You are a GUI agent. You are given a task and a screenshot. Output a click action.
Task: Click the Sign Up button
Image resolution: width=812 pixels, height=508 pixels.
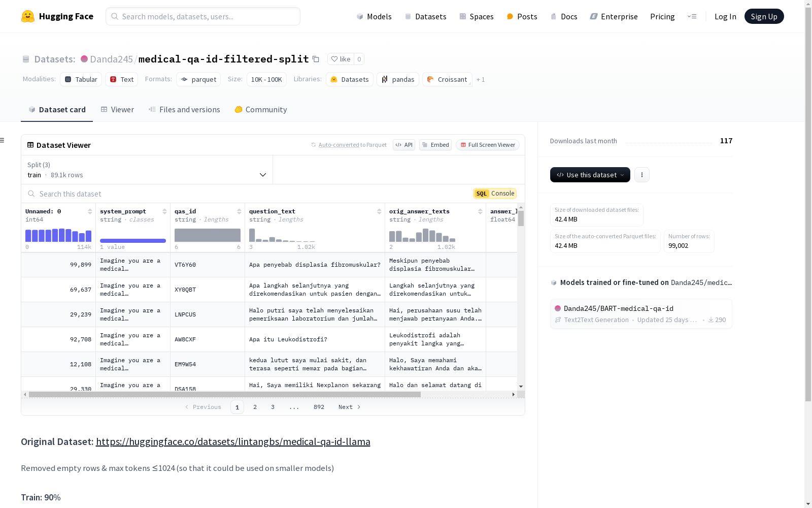[x=764, y=16]
